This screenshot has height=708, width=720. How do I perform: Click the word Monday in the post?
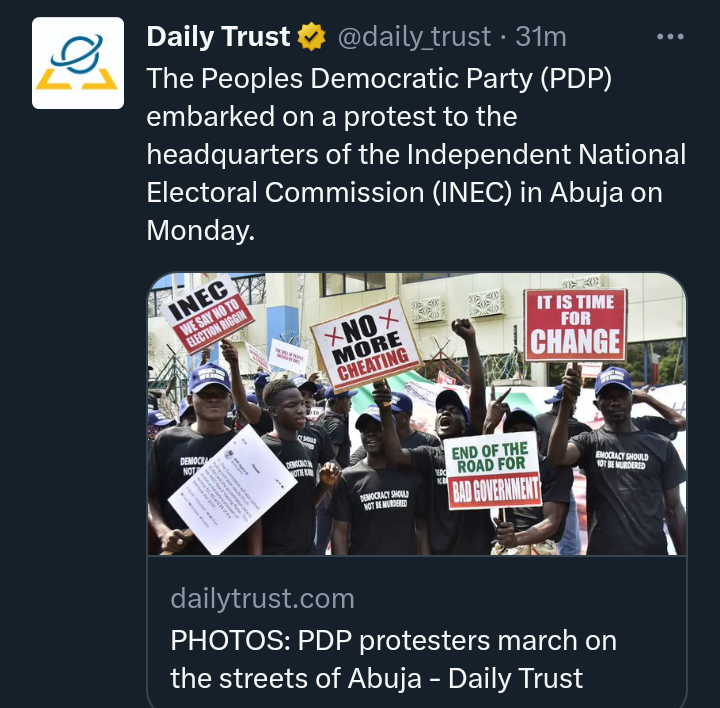click(x=195, y=231)
